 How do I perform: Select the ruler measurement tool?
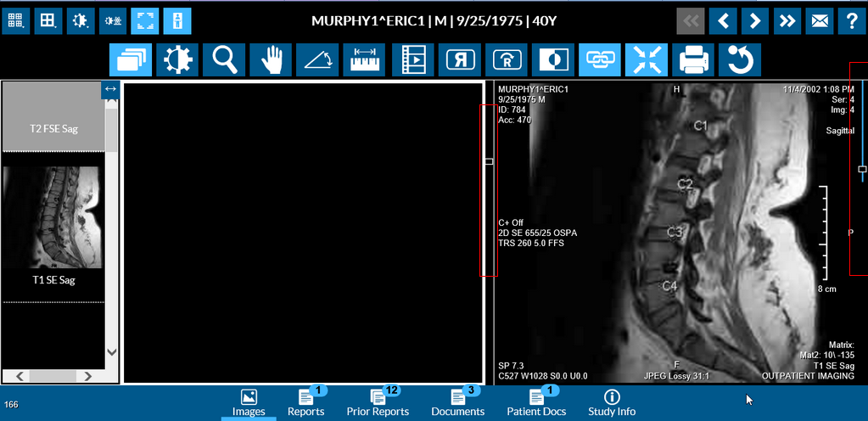coord(364,60)
